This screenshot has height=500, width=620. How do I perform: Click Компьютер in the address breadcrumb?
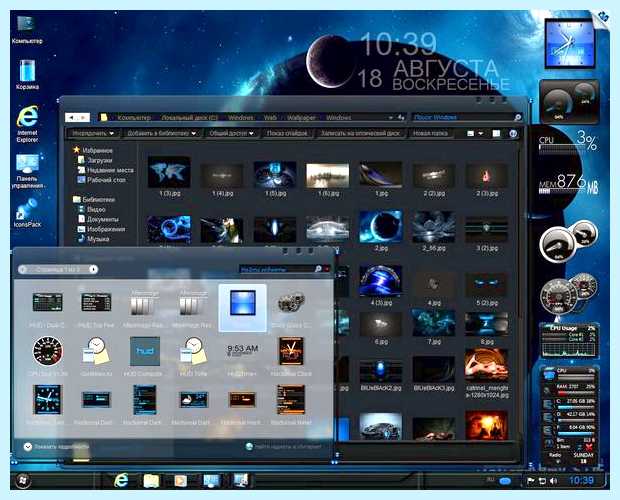coord(134,117)
